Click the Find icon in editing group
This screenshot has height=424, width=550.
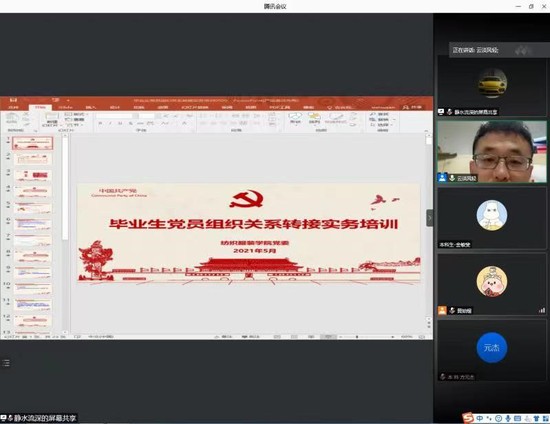tap(373, 114)
